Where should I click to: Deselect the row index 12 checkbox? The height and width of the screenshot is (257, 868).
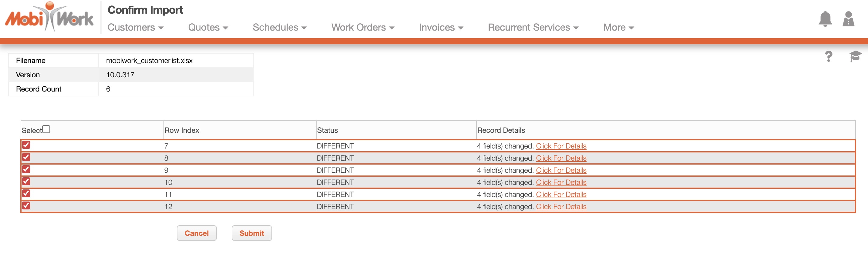point(26,206)
